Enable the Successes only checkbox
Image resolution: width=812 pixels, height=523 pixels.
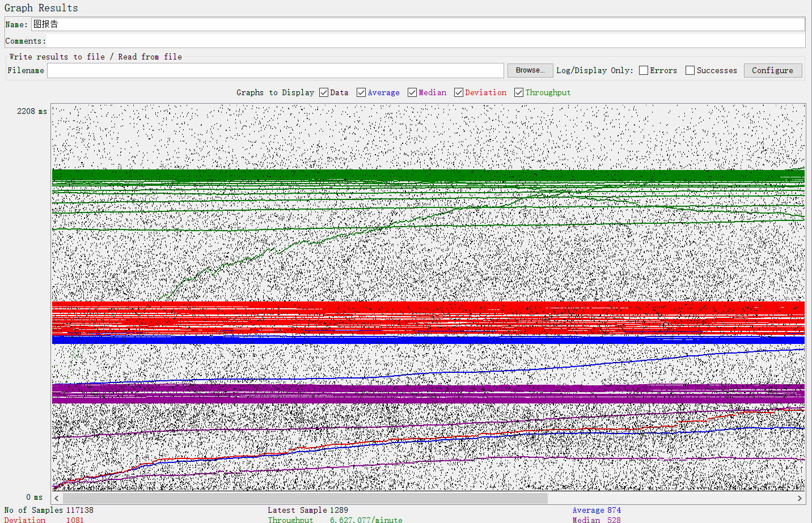[x=690, y=70]
